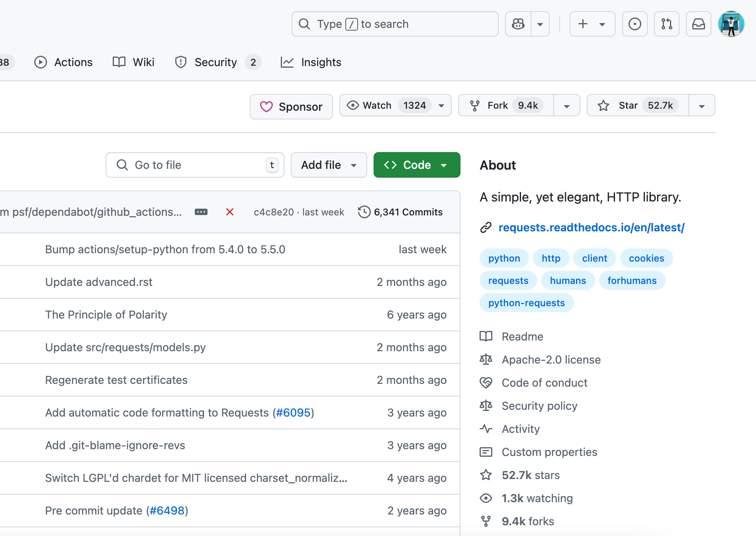Viewport: 756px width, 536px height.
Task: Expand the Fork options dropdown arrow
Action: (x=566, y=106)
